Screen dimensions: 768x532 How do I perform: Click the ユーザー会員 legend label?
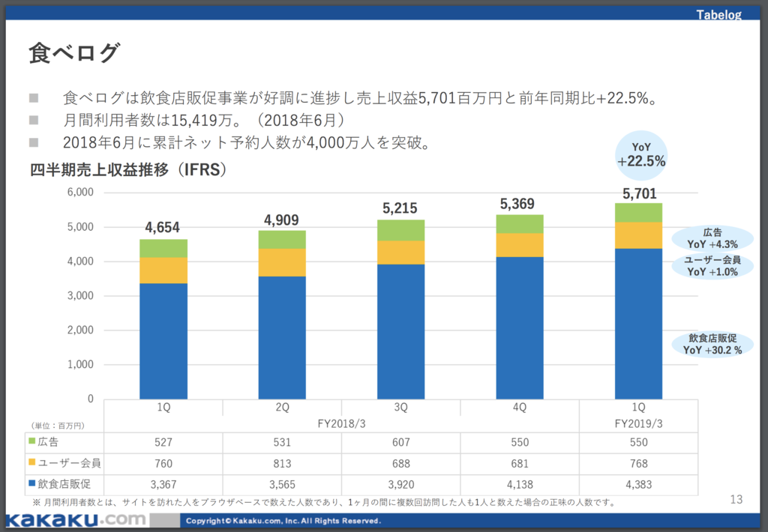(x=69, y=463)
